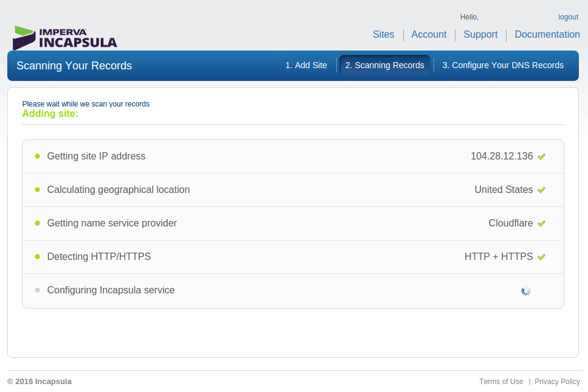
Task: Go to the Support page
Action: click(x=480, y=35)
